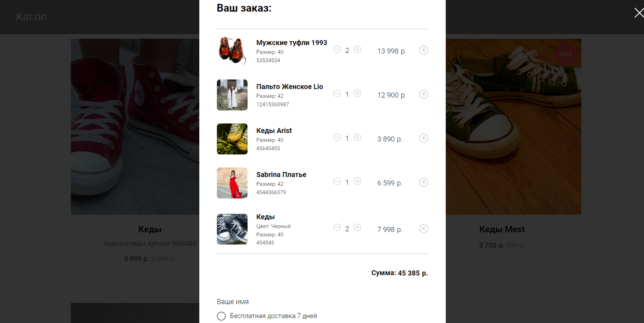Close the order popup window
The image size is (644, 323).
pyautogui.click(x=639, y=13)
